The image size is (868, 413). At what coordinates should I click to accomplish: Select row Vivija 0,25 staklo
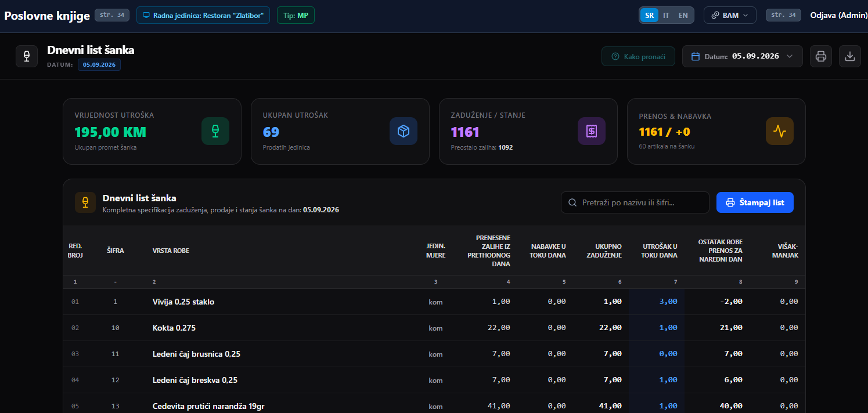tap(434, 302)
